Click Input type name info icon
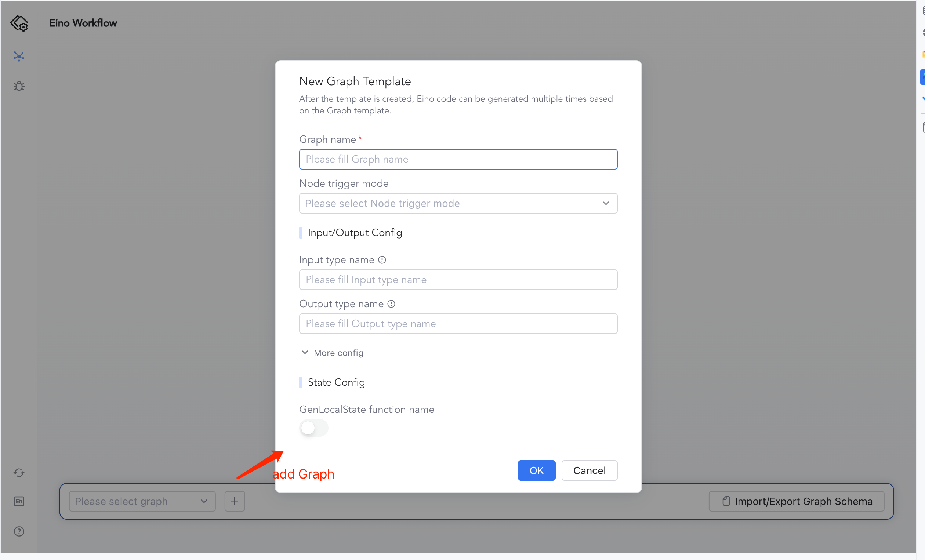 click(382, 260)
